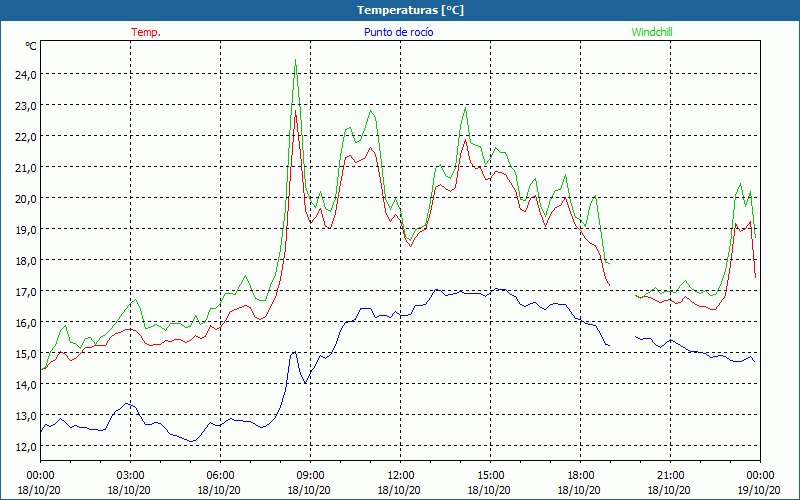Select the green 'Windchill' legend label
800x500 pixels.
(x=652, y=32)
